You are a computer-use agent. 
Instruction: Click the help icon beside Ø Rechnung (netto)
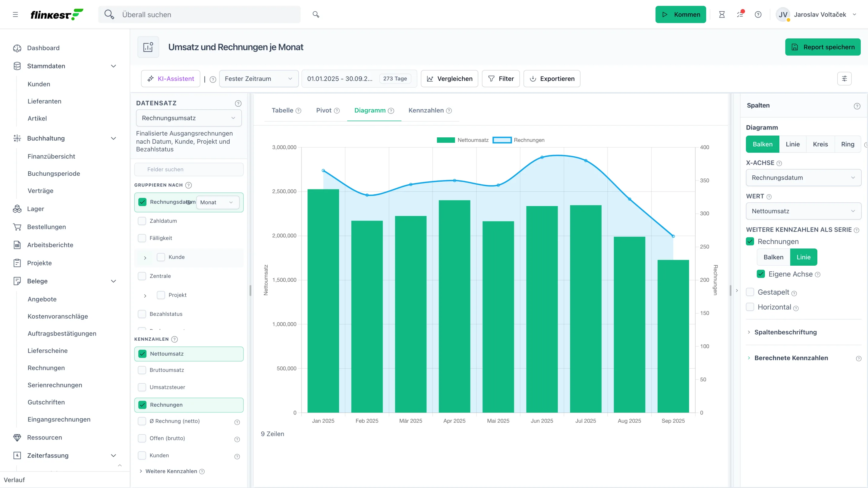pyautogui.click(x=237, y=422)
